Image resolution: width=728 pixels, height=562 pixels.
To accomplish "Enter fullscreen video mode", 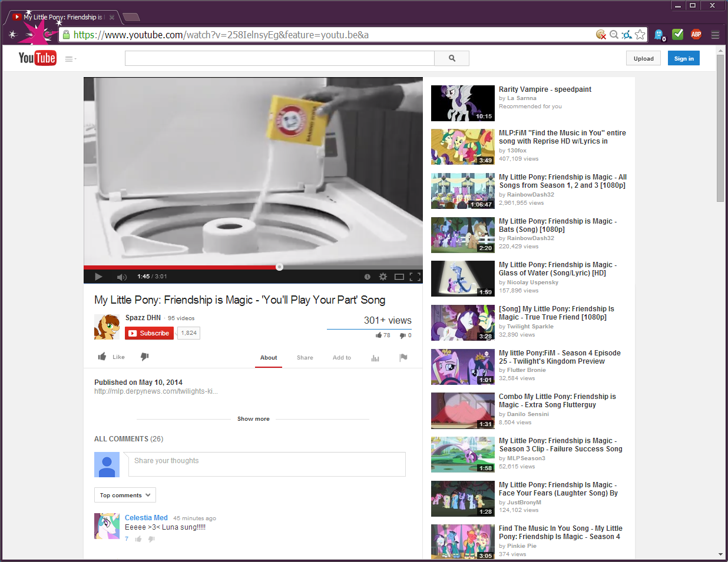I will pos(415,277).
